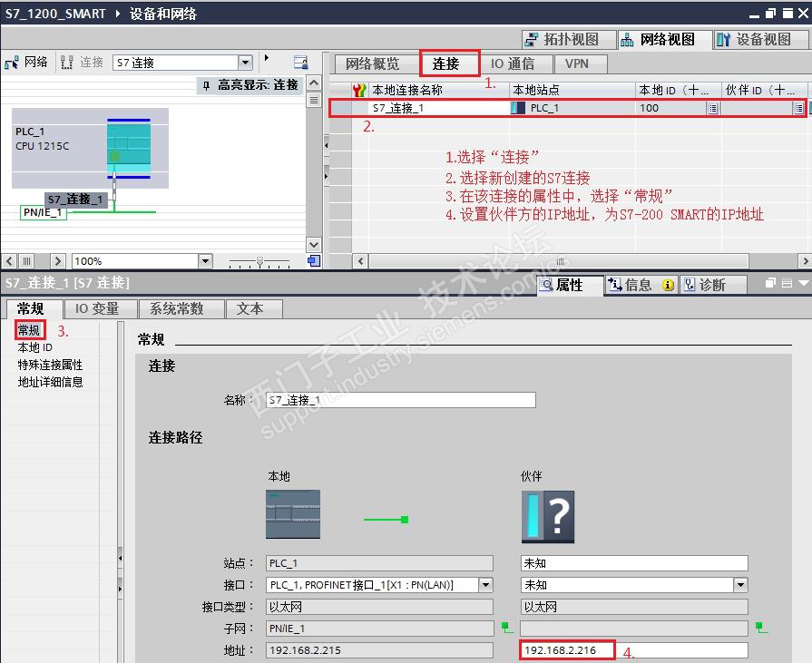
Task: Click the connection 名称 input field
Action: pos(400,400)
